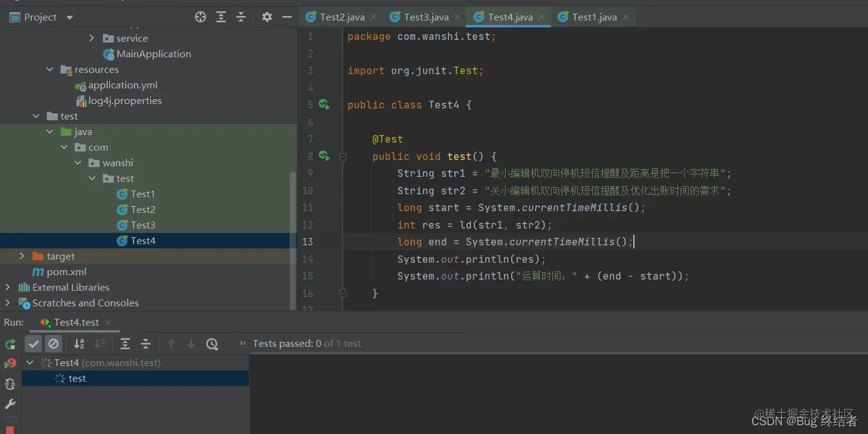
Task: Close the Test4.test run tab
Action: [x=108, y=322]
